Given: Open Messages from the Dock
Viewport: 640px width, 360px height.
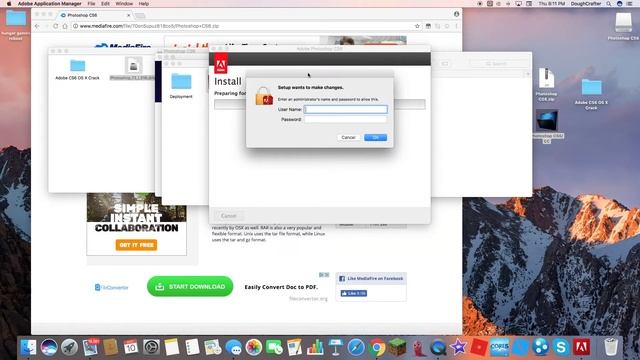Looking at the screenshot, I should [233, 347].
